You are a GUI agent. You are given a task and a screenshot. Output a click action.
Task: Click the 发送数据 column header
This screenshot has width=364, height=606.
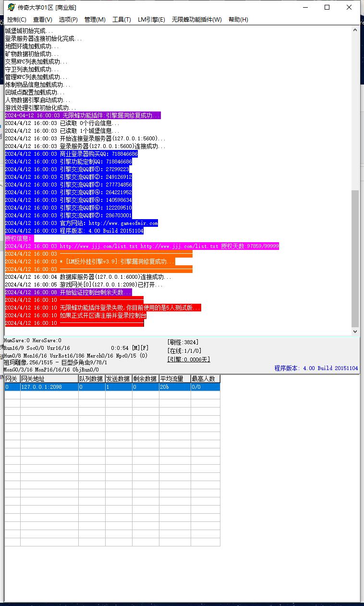coord(119,379)
